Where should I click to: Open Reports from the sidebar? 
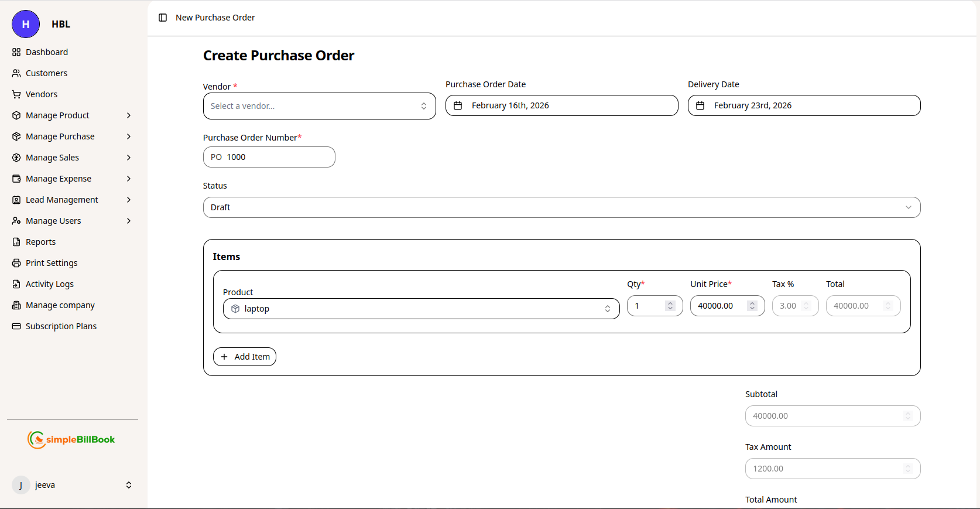pos(40,242)
